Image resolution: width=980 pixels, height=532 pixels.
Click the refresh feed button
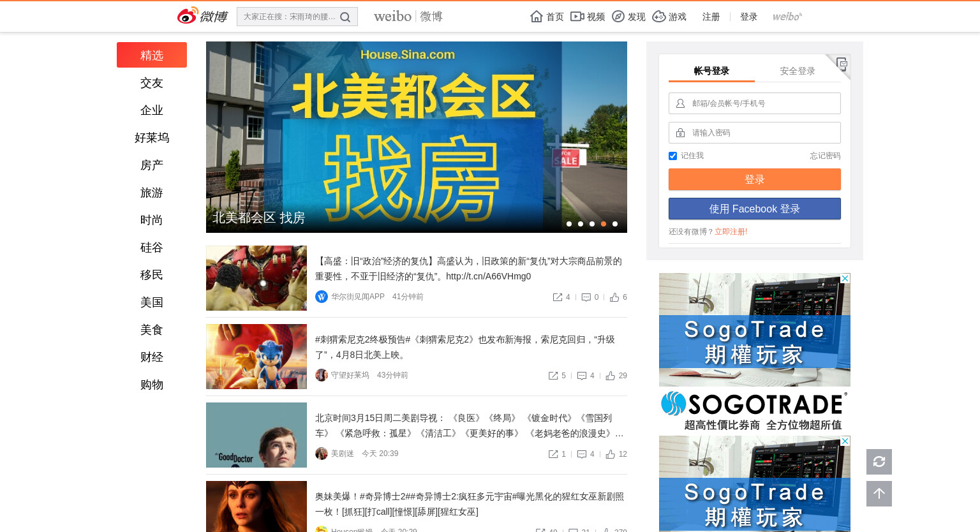[x=879, y=462]
